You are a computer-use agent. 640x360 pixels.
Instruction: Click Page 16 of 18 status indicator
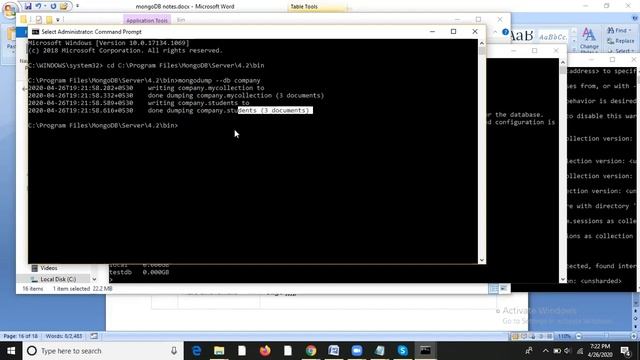point(20,336)
